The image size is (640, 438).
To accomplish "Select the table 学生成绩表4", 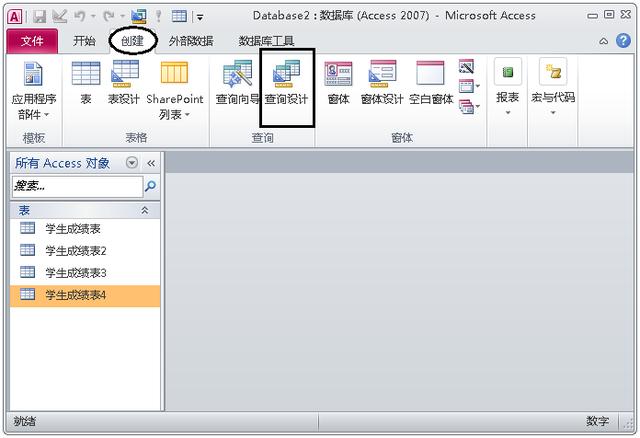I will (85, 295).
